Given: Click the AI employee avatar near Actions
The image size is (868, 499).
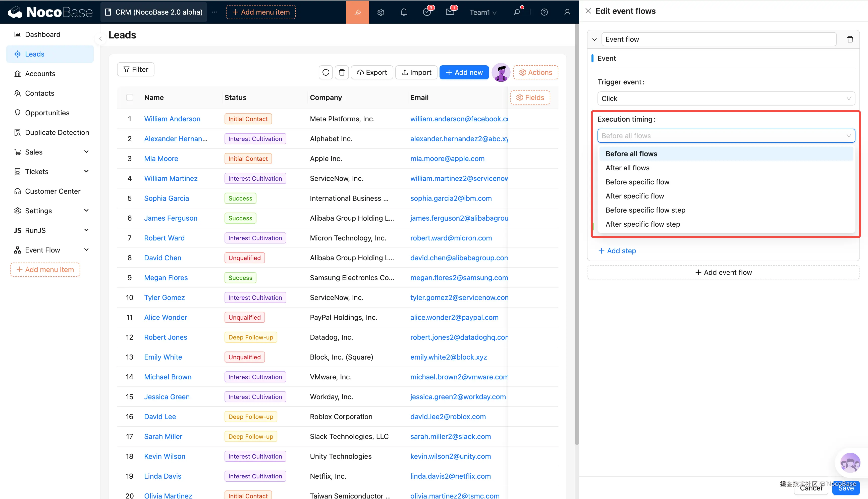Looking at the screenshot, I should [x=501, y=72].
